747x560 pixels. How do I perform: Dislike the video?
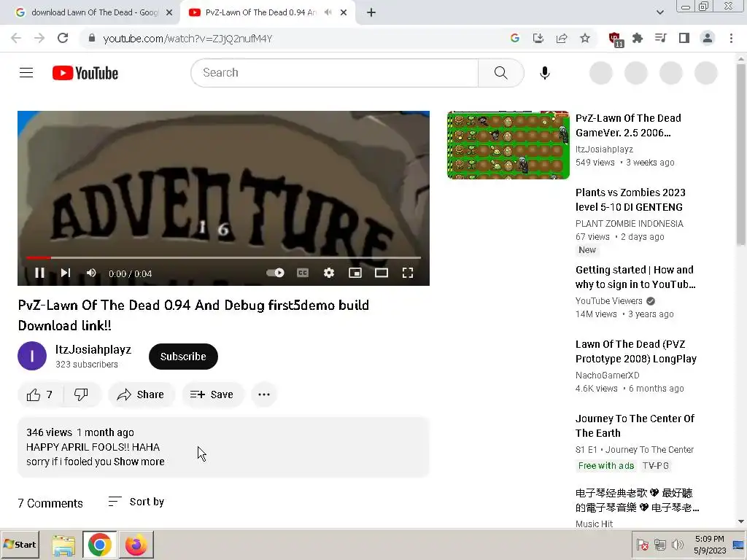(x=82, y=394)
